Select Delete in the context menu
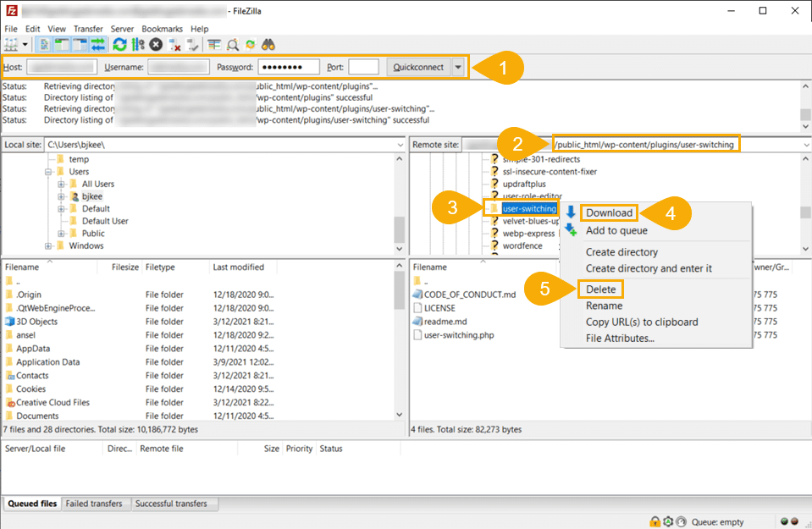812x529 pixels. coord(601,289)
